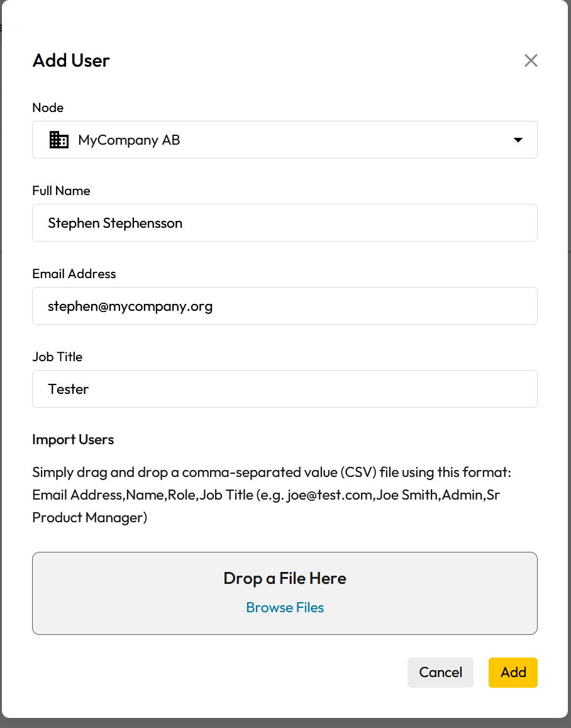Open the Browse Files link
This screenshot has width=571, height=728.
[x=285, y=607]
